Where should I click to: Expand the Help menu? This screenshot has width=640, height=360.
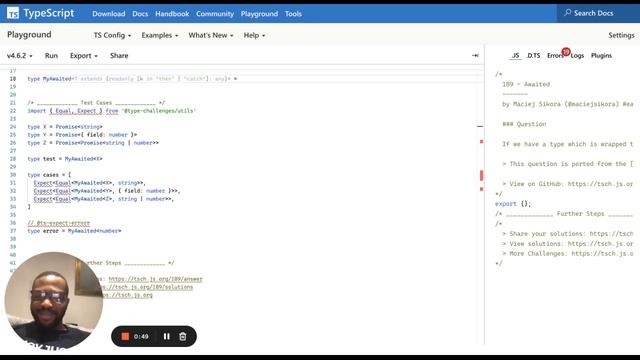click(254, 36)
